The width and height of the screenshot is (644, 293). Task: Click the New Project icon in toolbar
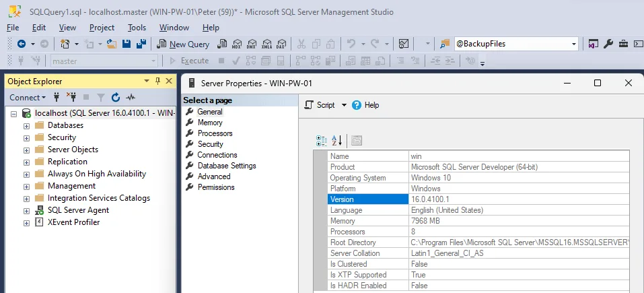pyautogui.click(x=65, y=44)
